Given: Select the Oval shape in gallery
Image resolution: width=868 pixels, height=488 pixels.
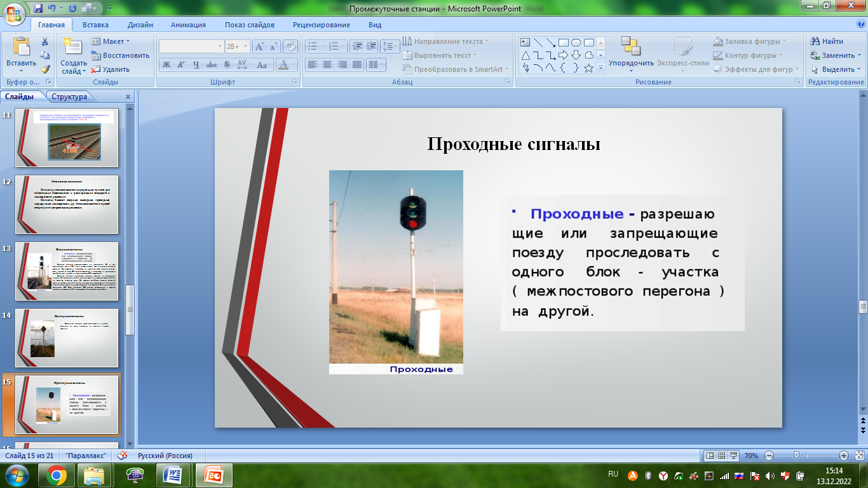Looking at the screenshot, I should tap(576, 43).
